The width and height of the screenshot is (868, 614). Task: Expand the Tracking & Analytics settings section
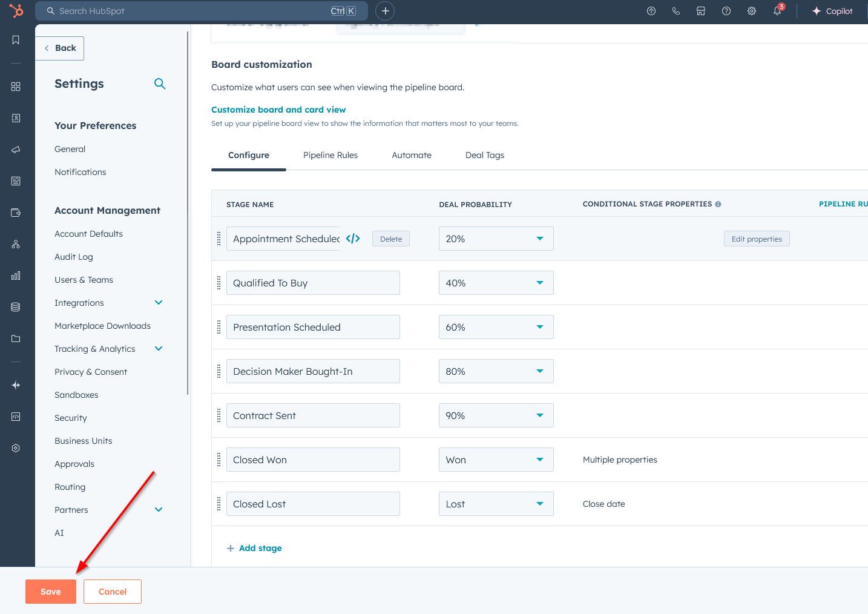point(158,349)
